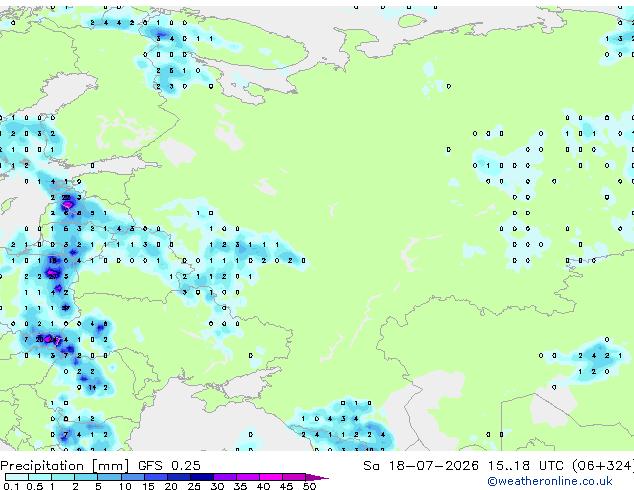This screenshot has width=634, height=490.
Task: Pick the legend swatch between 0.1 and 0.5
Action: pyautogui.click(x=17, y=477)
